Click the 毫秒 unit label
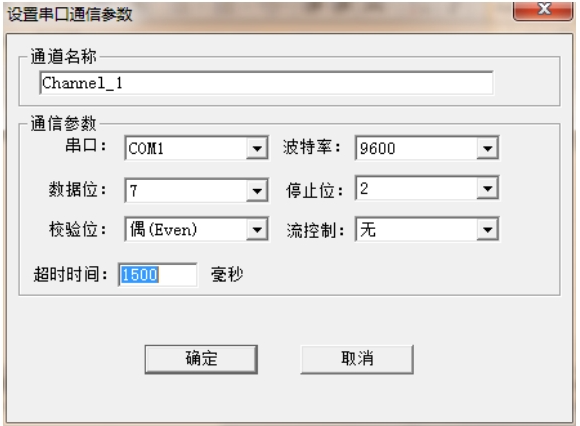The height and width of the screenshot is (426, 580). click(227, 275)
